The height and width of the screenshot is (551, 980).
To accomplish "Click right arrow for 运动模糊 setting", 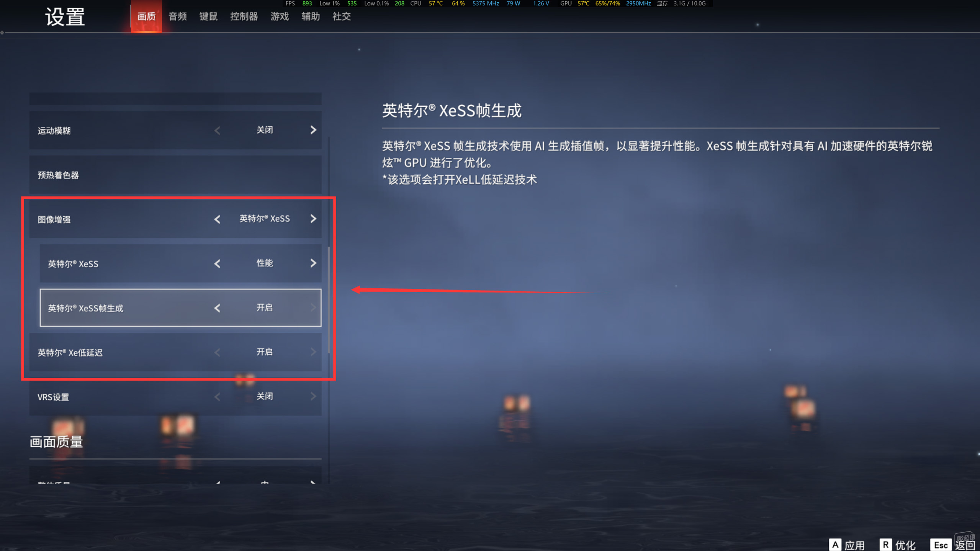I will (x=313, y=130).
